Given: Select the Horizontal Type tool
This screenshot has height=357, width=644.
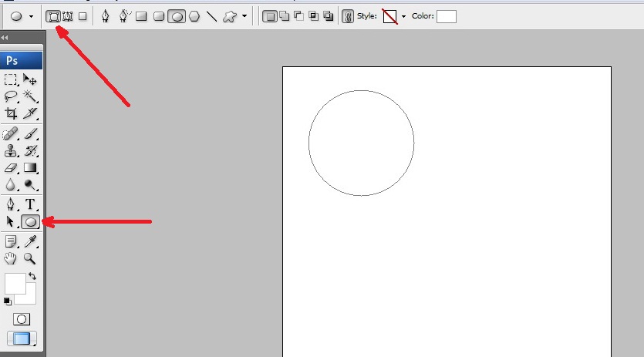Looking at the screenshot, I should [29, 204].
